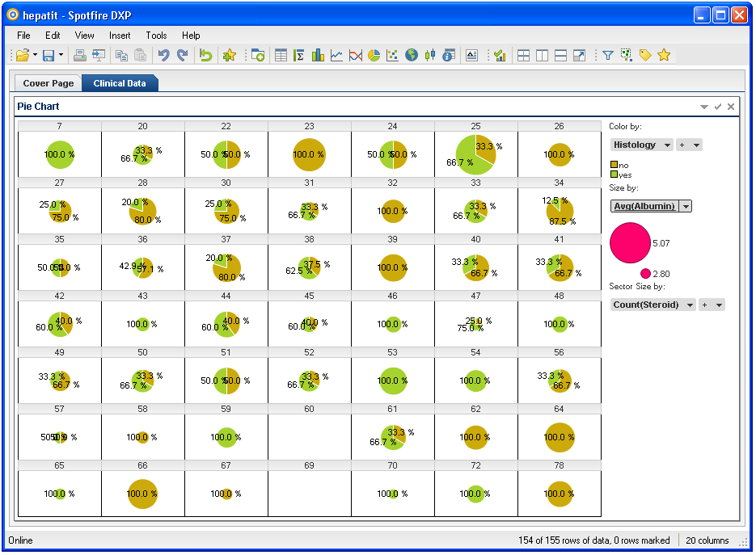Viewport: 756px width, 555px height.
Task: Switch to the Cover Page tab
Action: pos(48,83)
